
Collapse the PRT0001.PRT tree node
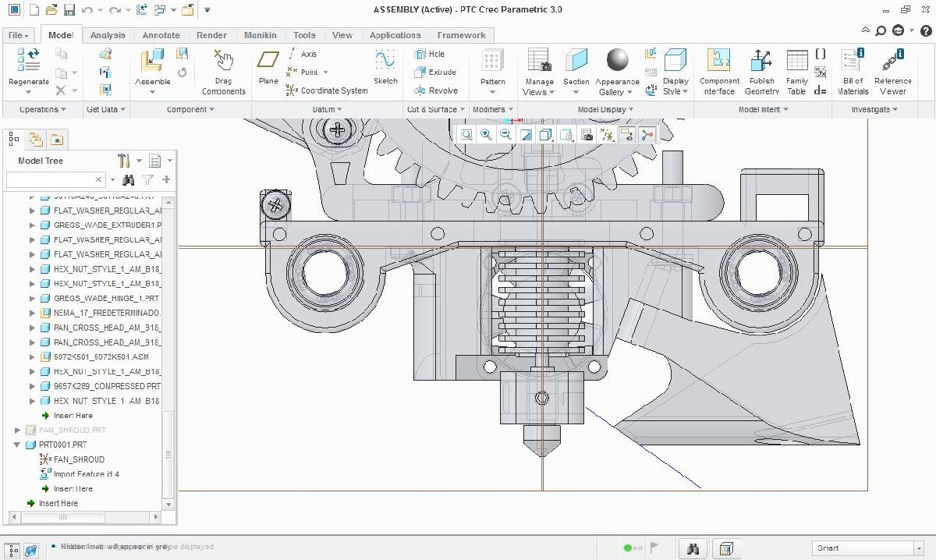tap(17, 445)
